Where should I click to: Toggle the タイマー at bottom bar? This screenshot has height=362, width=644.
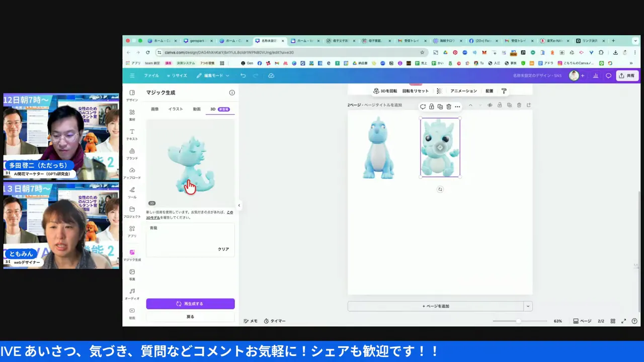(x=275, y=321)
